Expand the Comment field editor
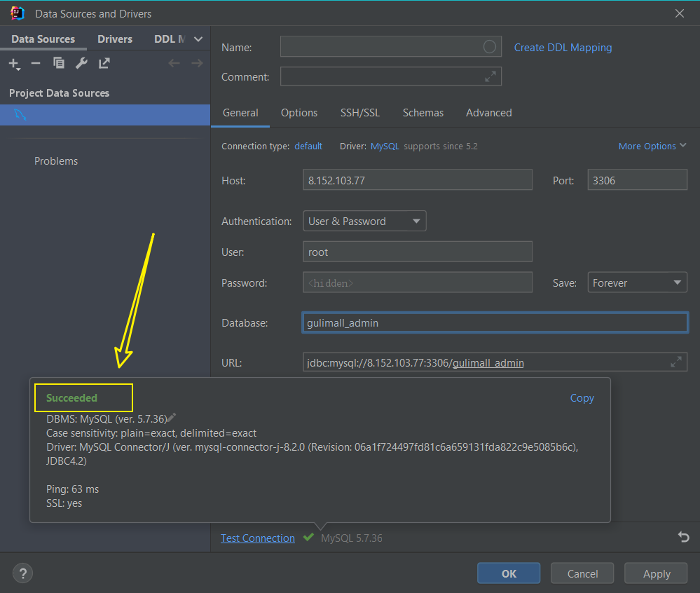The image size is (700, 593). [490, 77]
